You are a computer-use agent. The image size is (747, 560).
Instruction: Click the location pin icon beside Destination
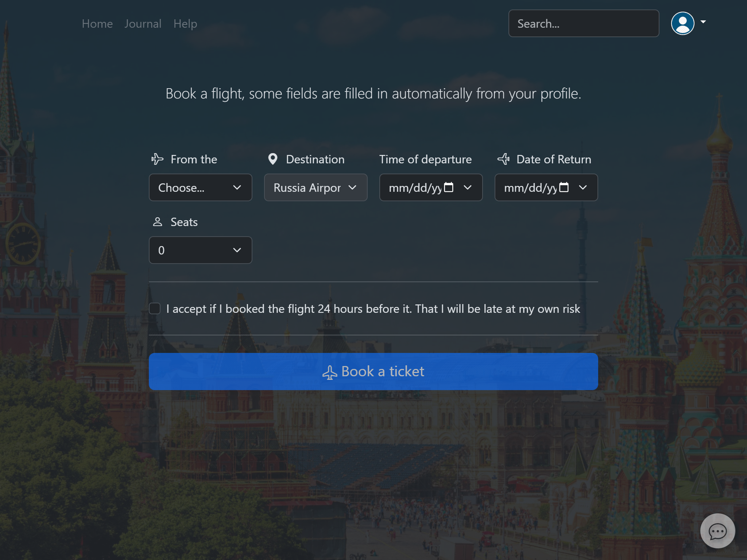(x=272, y=159)
